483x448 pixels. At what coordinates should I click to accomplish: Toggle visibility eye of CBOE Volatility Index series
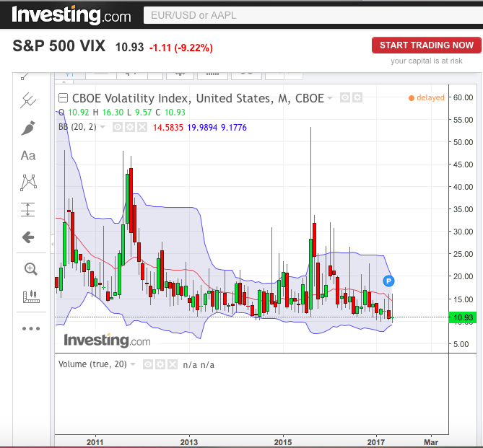[x=345, y=98]
